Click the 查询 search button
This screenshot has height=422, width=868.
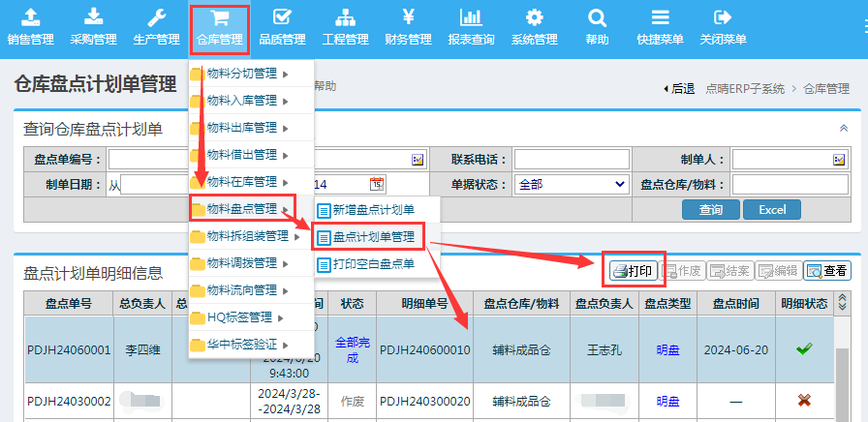710,210
